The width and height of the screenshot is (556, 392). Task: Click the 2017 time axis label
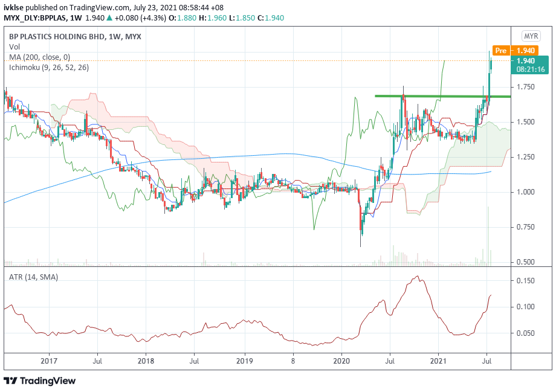[49, 361]
